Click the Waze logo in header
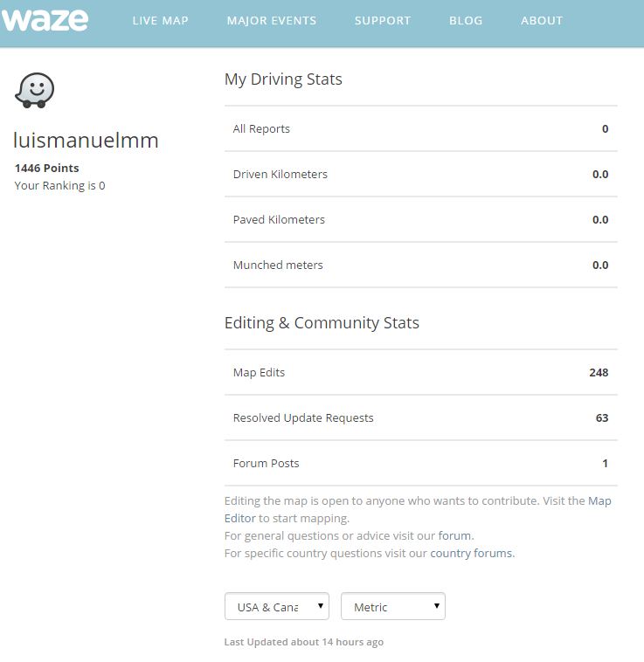The width and height of the screenshot is (644, 662). point(45,19)
